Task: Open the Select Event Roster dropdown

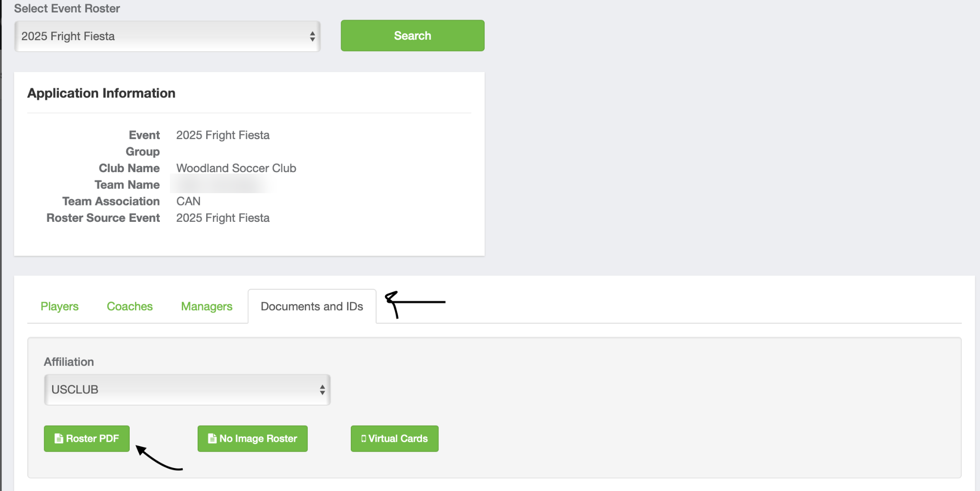Action: 167,36
